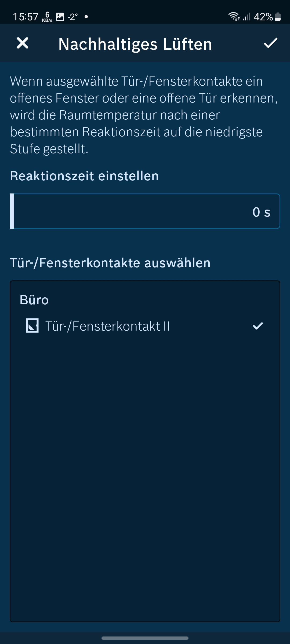
Task: Tap the door/window contact device icon
Action: click(x=32, y=325)
